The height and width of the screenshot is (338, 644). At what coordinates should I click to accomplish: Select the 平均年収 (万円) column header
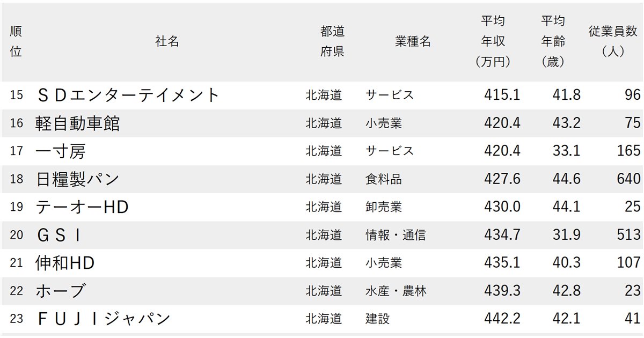tap(493, 42)
